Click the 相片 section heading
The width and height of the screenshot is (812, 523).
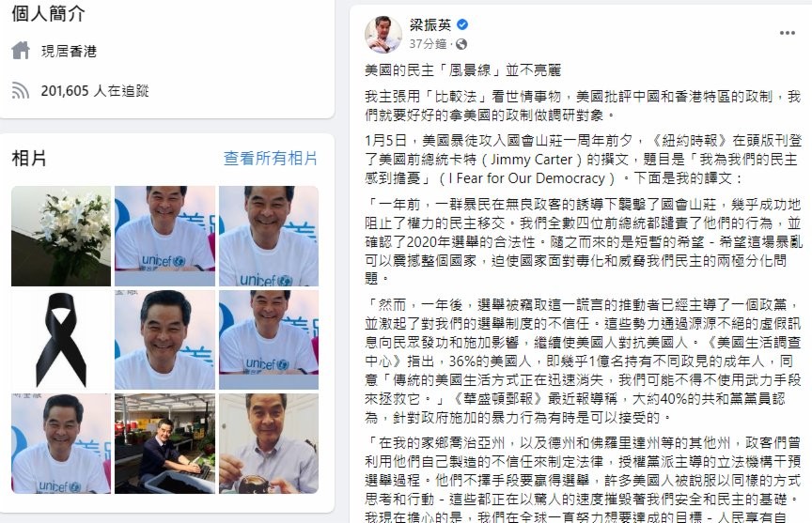tap(29, 159)
